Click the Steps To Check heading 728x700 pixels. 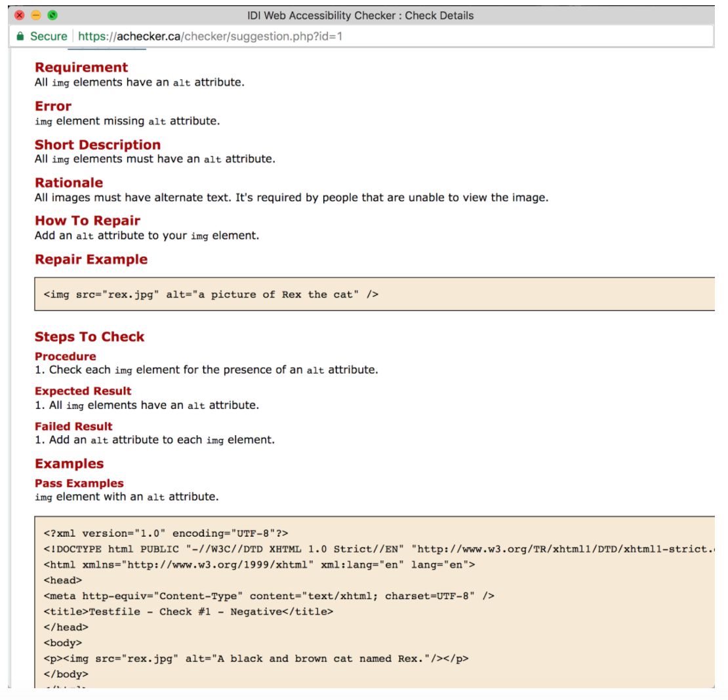pyautogui.click(x=89, y=337)
